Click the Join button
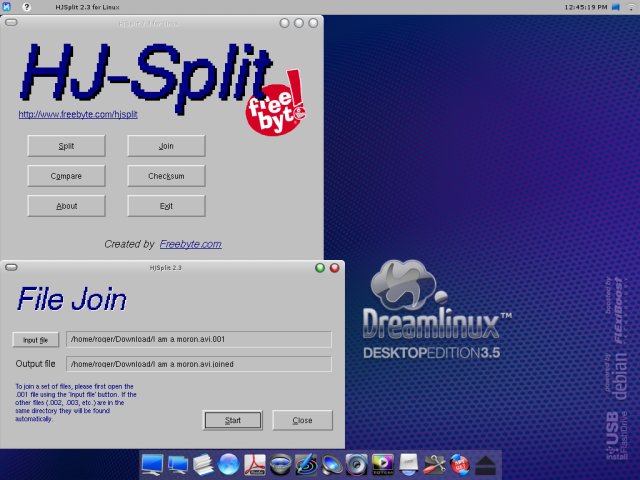The height and width of the screenshot is (480, 640). pyautogui.click(x=166, y=146)
